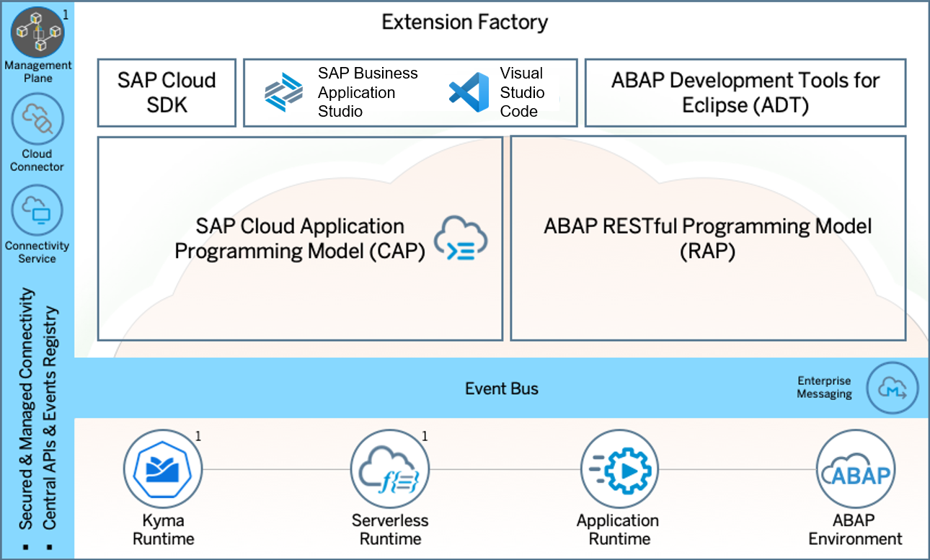Click the SAP Business Application Studio logo
930x560 pixels.
click(x=284, y=92)
